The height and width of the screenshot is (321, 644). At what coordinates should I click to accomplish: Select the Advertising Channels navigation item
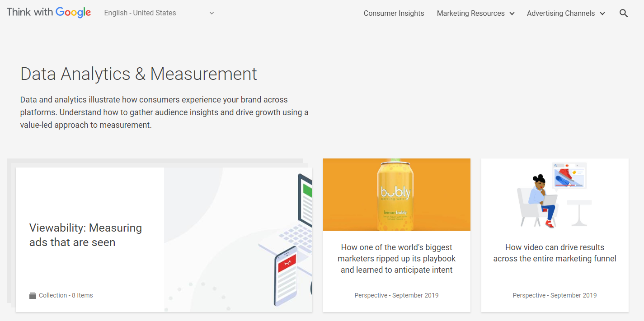pos(561,13)
